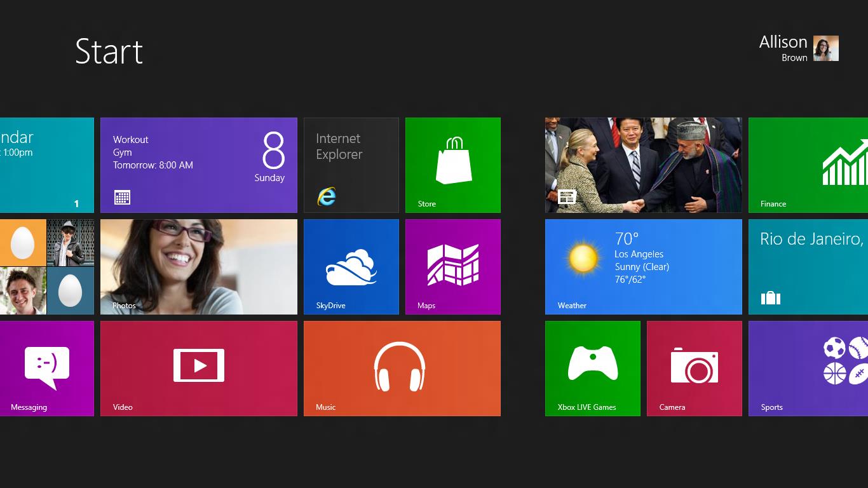This screenshot has height=488, width=868.
Task: Click the 'Workout' event text
Action: coord(131,140)
